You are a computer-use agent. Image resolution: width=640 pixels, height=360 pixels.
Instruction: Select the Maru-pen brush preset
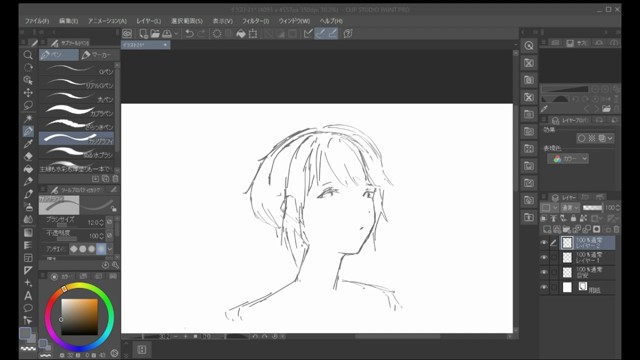click(x=77, y=97)
